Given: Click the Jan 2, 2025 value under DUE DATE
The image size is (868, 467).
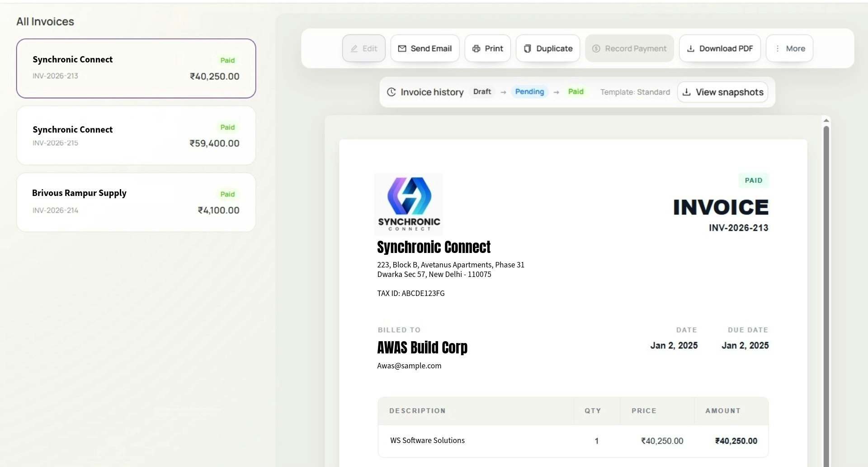Looking at the screenshot, I should (x=745, y=345).
